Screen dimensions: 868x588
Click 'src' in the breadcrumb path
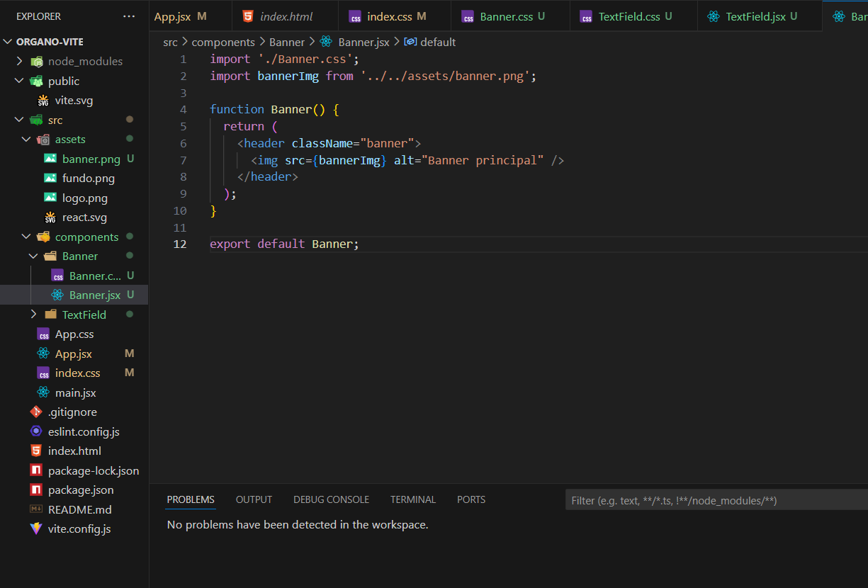pyautogui.click(x=170, y=43)
